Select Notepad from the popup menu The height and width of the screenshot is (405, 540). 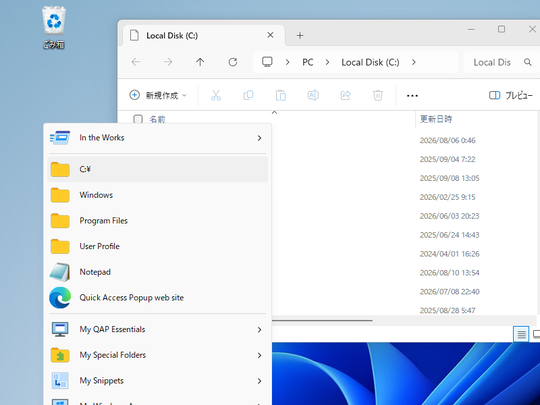tap(157, 272)
